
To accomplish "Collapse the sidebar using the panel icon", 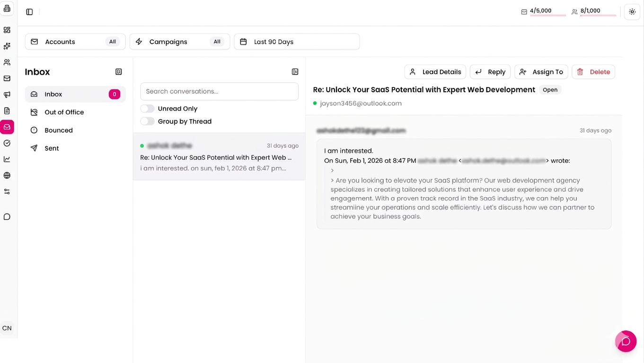I will [x=29, y=12].
